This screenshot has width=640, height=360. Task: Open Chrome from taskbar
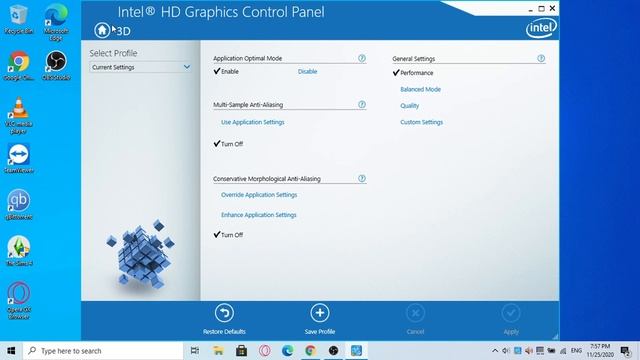(x=310, y=351)
